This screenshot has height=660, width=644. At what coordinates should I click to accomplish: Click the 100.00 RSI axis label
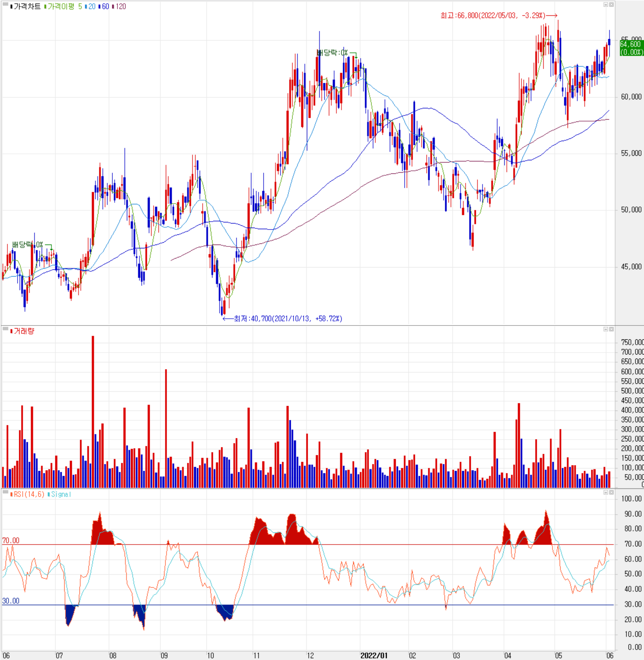point(632,499)
